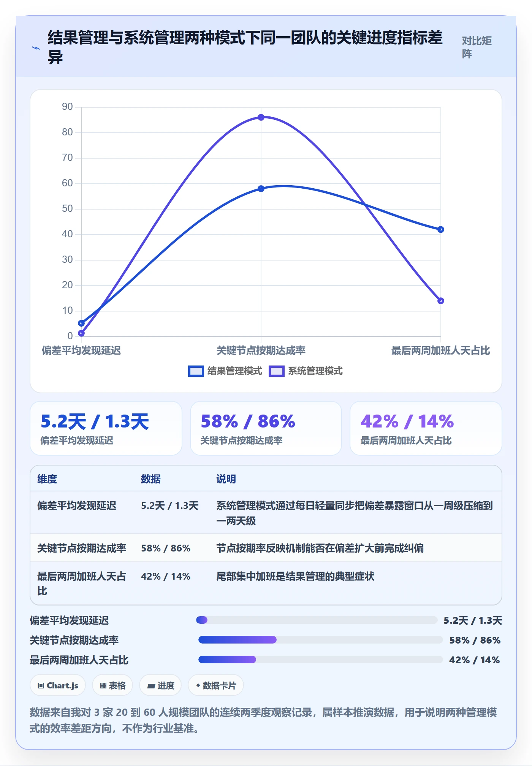Screen dimensions: 532x766
Task: Click the 关键节点按期达成率 x-axis label
Action: click(261, 350)
